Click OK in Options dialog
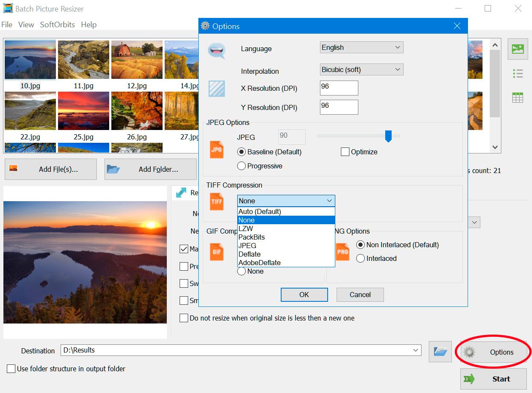Viewport: 532px width, 393px height. click(x=304, y=295)
